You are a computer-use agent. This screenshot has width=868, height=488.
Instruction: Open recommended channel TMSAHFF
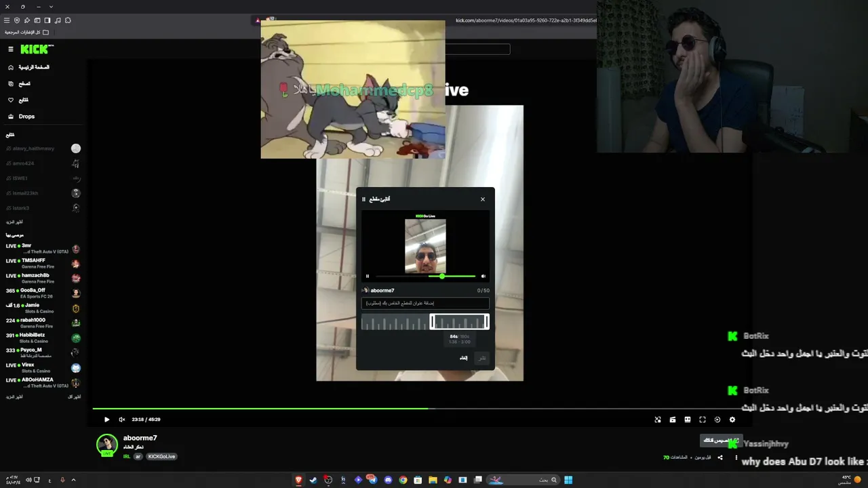click(x=43, y=263)
